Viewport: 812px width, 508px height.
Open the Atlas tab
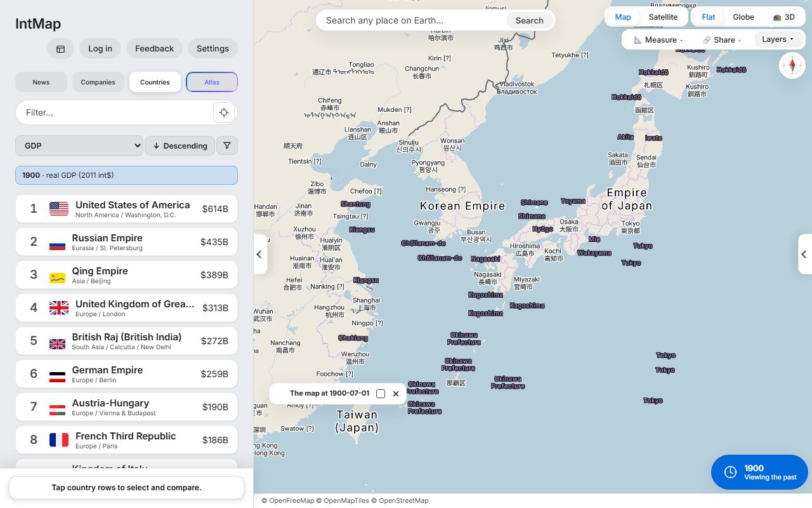coord(212,82)
